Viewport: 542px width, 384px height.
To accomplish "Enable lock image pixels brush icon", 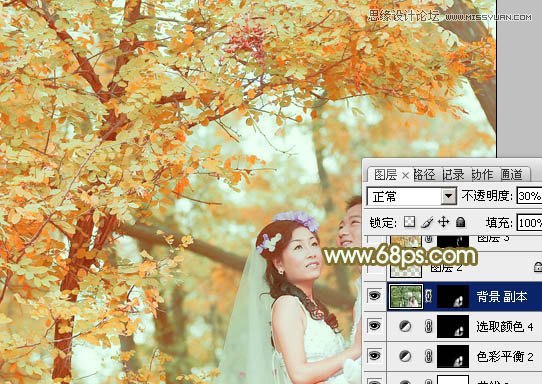I will click(427, 222).
